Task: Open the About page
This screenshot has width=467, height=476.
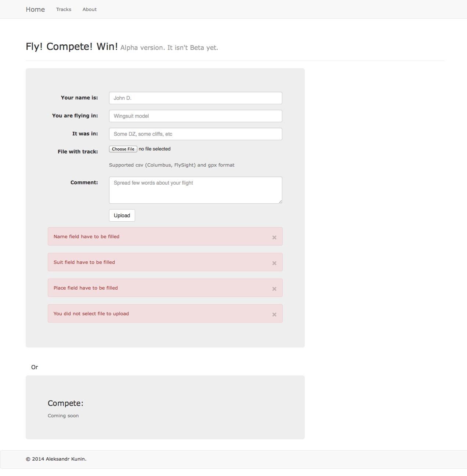Action: [90, 10]
